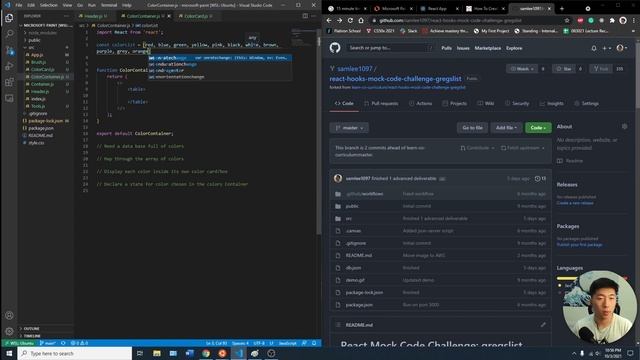Expand the OUTLINE section
The image size is (640, 360).
31,329
